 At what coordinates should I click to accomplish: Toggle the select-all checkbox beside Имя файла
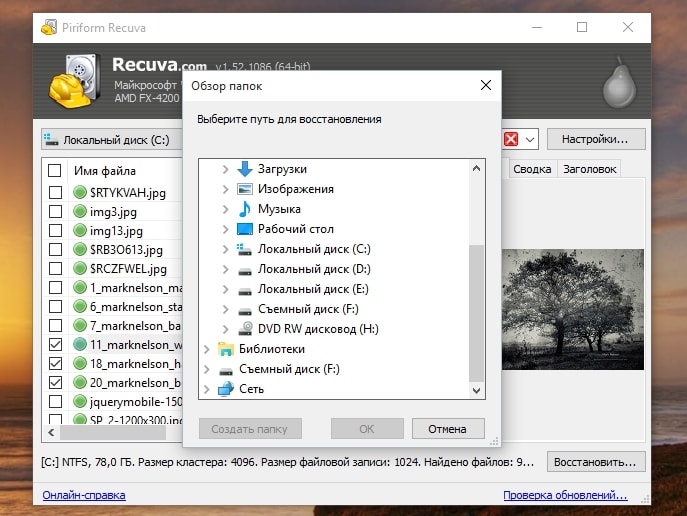click(54, 170)
